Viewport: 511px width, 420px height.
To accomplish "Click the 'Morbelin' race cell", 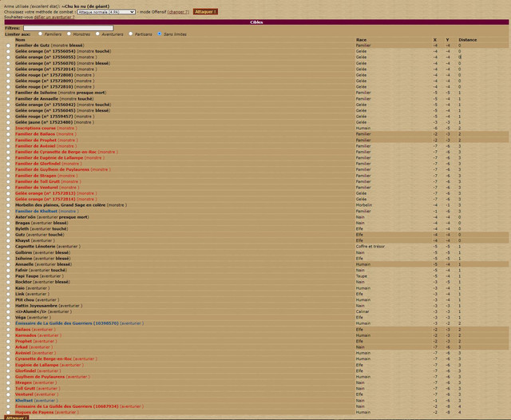I will [364, 205].
